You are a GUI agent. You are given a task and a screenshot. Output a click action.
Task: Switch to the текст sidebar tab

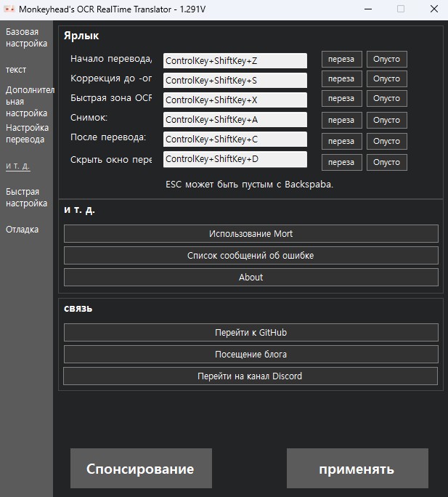(16, 70)
